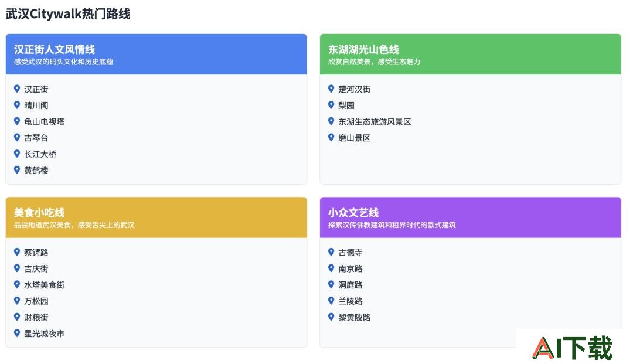Select the 龟山电视塔 stop text
The height and width of the screenshot is (364, 633).
click(x=44, y=121)
